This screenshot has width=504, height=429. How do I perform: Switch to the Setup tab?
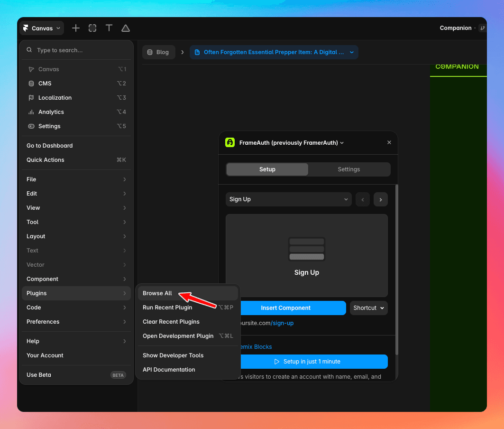(267, 169)
